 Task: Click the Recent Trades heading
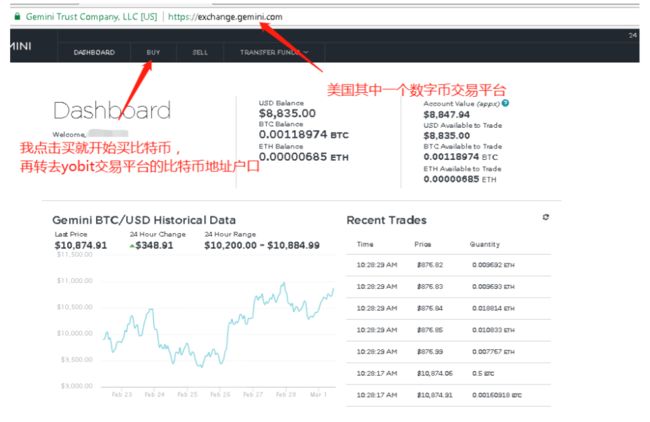pyautogui.click(x=386, y=220)
